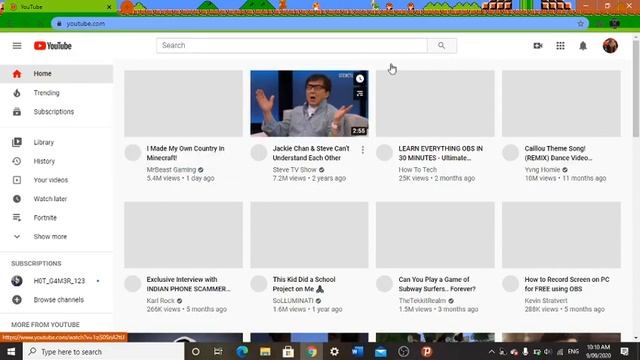Open Microsoft Word from the taskbar
640x360 pixels.
358,351
